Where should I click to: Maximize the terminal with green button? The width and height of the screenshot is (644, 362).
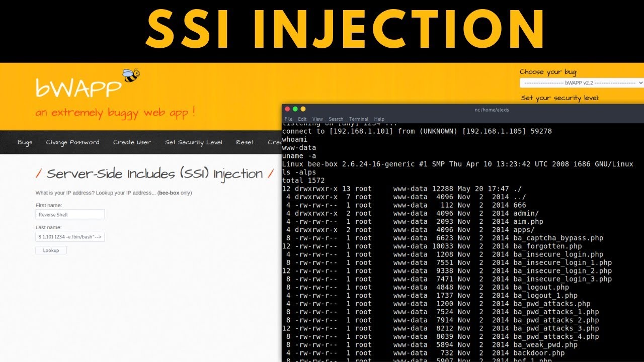point(295,109)
